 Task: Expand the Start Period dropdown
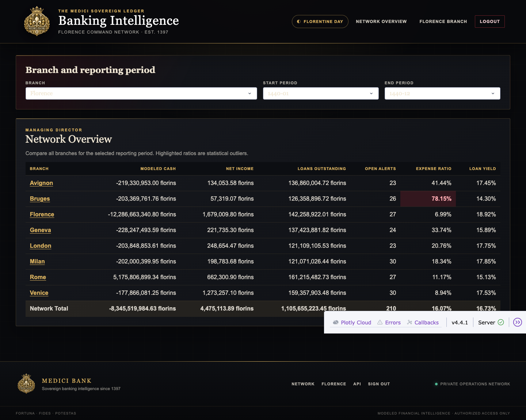(321, 93)
